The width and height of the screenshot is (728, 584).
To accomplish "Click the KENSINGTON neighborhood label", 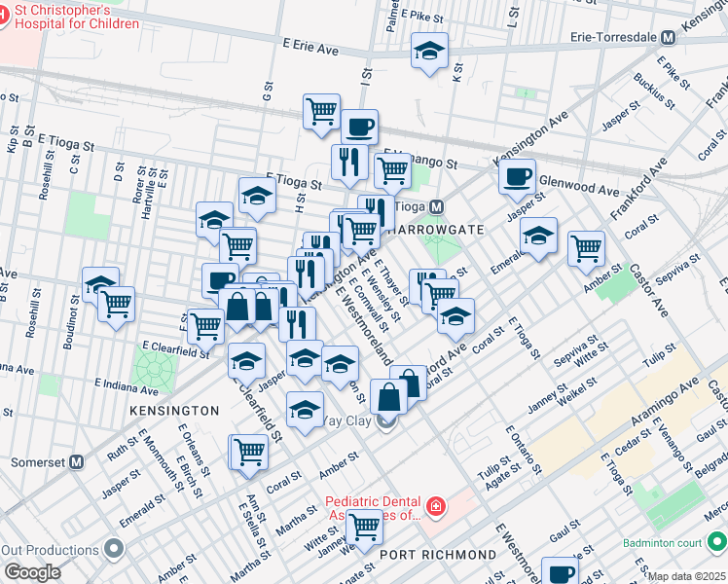I will point(174,411).
